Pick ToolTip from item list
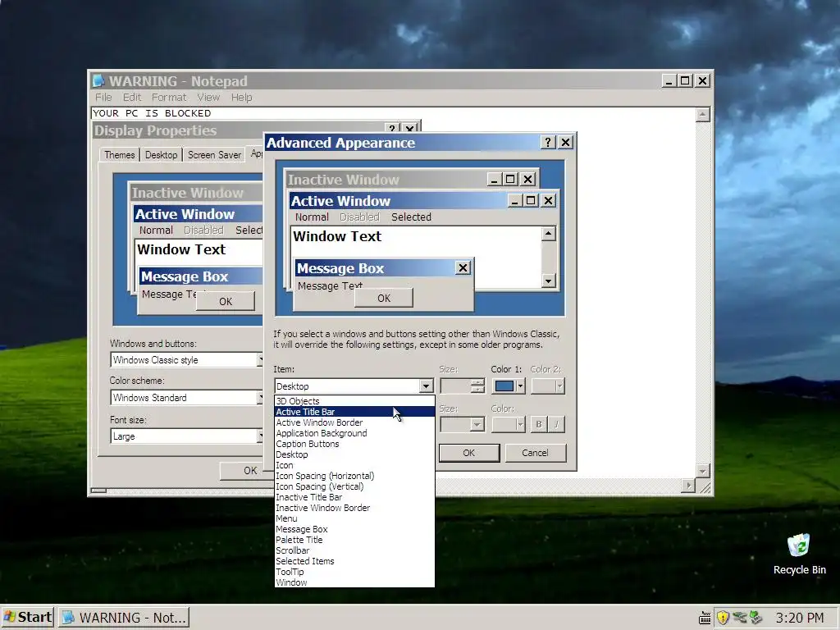This screenshot has width=840, height=630. (x=354, y=572)
